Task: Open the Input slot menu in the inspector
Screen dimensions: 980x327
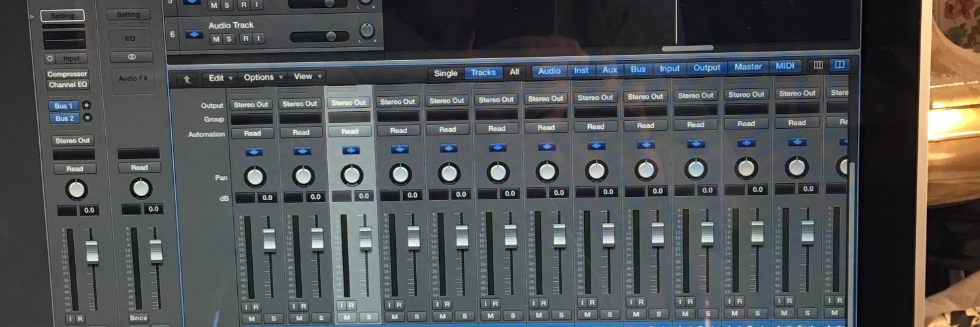Action: [x=71, y=59]
